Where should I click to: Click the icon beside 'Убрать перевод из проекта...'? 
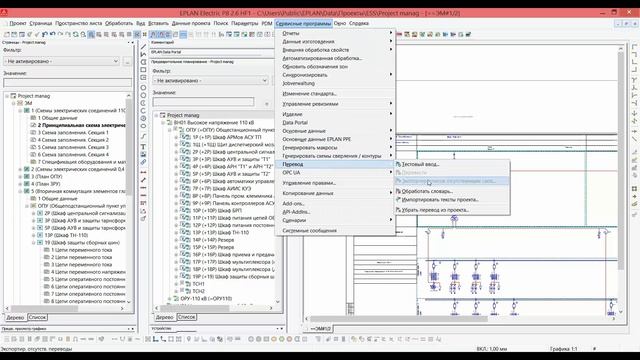398,210
